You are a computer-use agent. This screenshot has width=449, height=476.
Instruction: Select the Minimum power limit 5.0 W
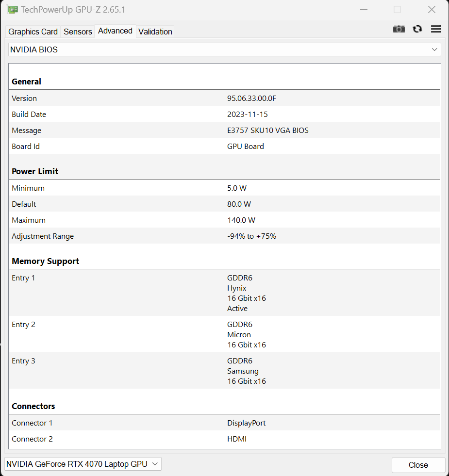237,188
